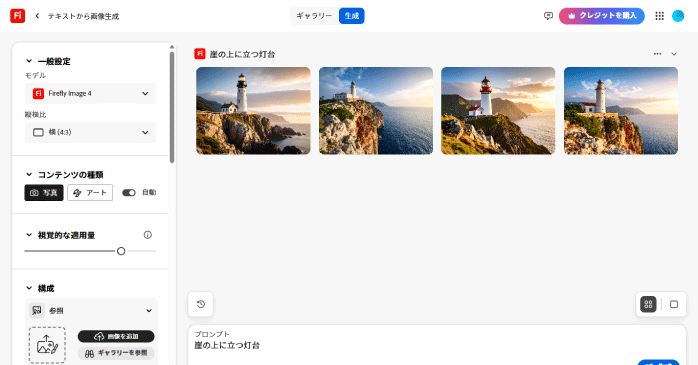Switch to single image view
The width and height of the screenshot is (698, 365).
click(x=674, y=304)
